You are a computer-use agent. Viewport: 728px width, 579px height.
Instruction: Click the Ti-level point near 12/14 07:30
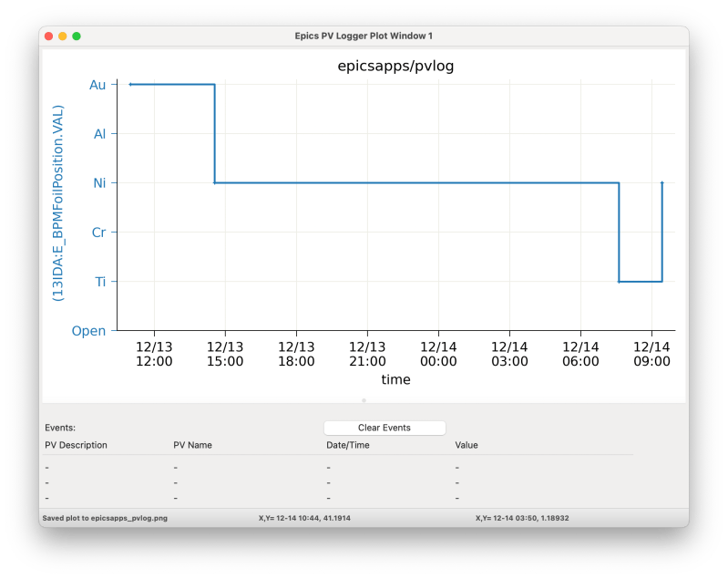[x=619, y=282]
